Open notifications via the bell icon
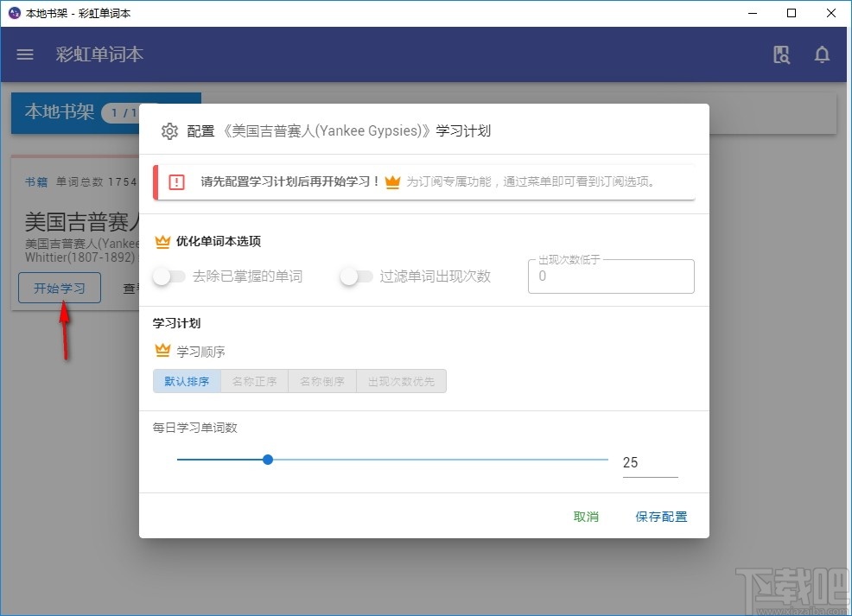The width and height of the screenshot is (852, 616). click(x=822, y=54)
